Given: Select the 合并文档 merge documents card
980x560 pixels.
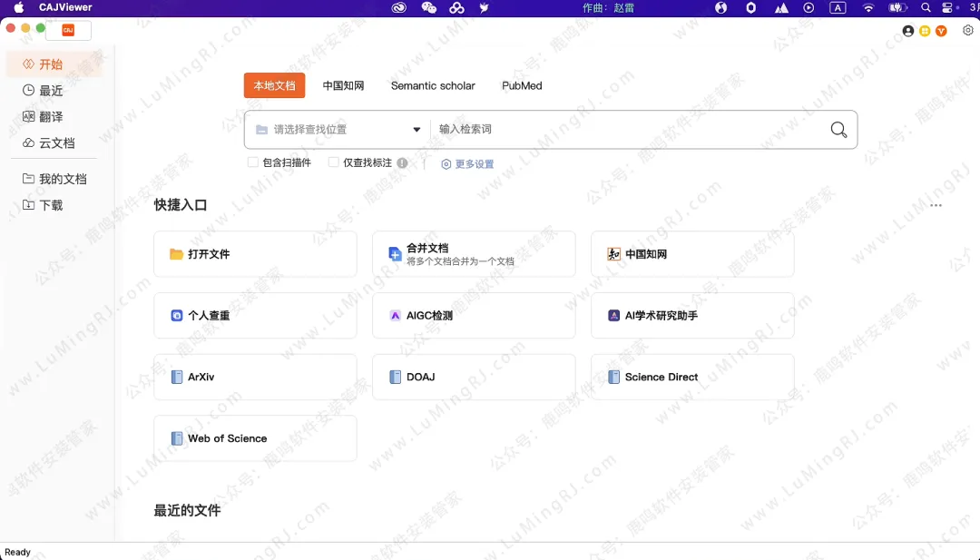Looking at the screenshot, I should tap(474, 253).
